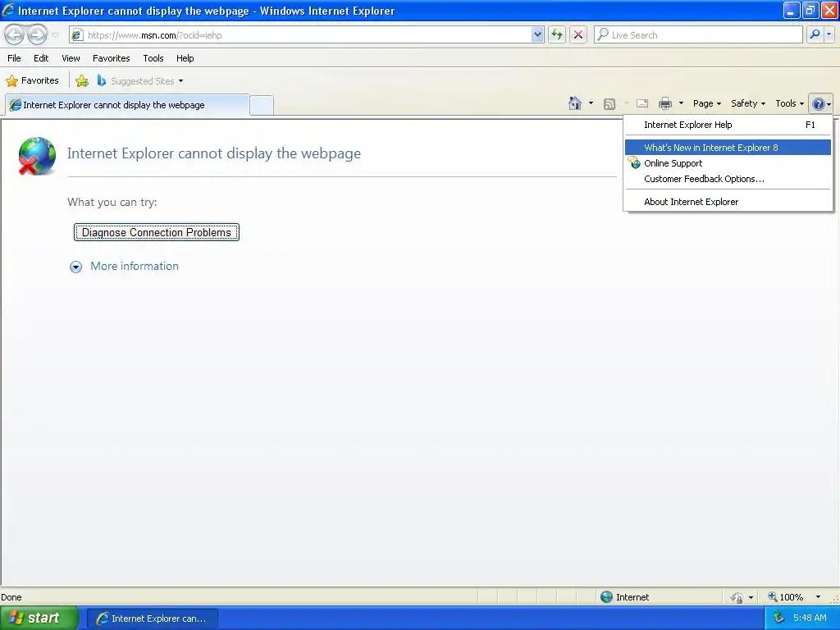Open the search provider options dropdown

[829, 34]
